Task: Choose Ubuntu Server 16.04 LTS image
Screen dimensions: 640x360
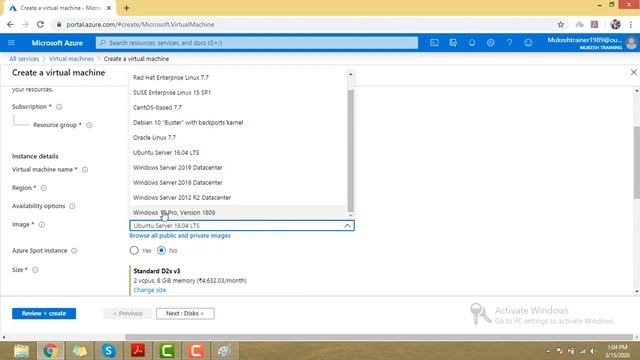Action: [237, 153]
